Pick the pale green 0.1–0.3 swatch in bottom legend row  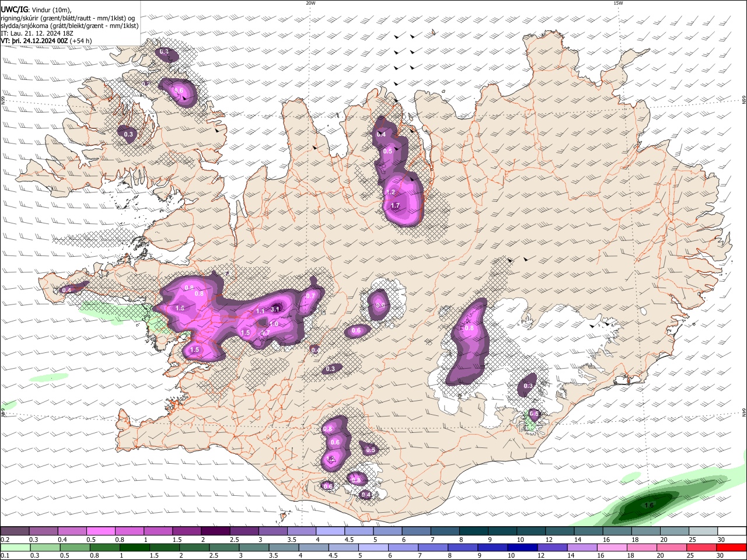point(15,547)
